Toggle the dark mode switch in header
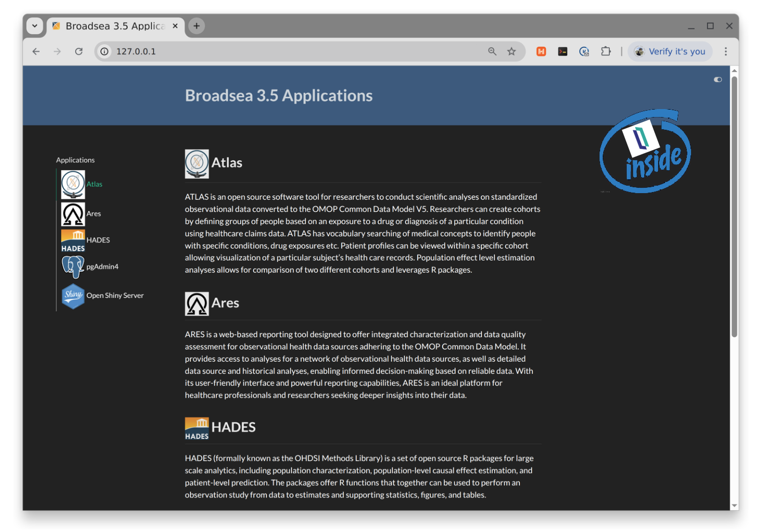765x532 pixels. coord(718,80)
